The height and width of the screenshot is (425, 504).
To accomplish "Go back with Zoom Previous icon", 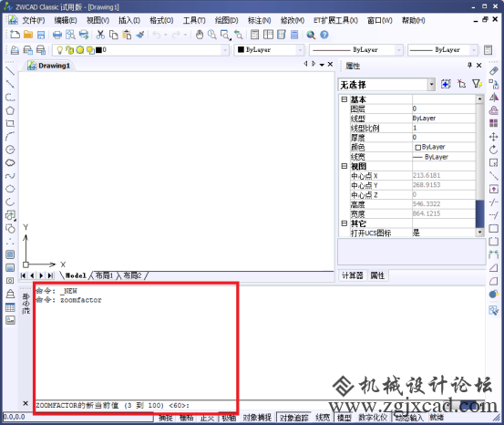I will pyautogui.click(x=238, y=35).
